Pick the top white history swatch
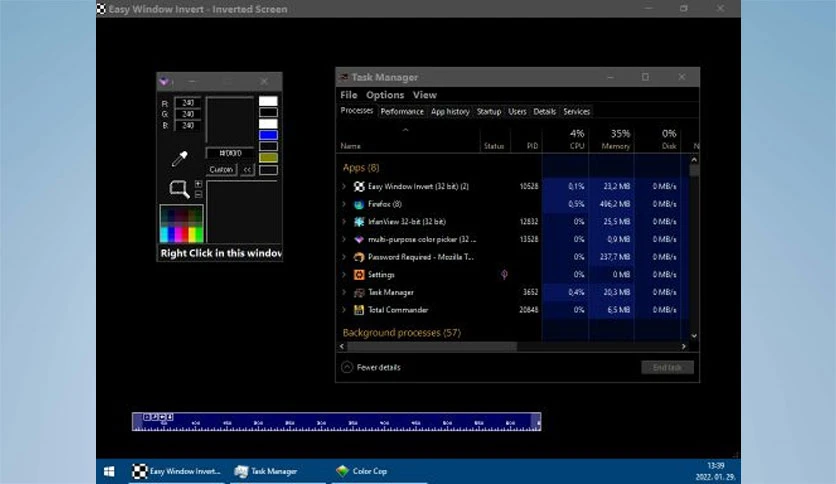836x484 pixels. click(268, 101)
